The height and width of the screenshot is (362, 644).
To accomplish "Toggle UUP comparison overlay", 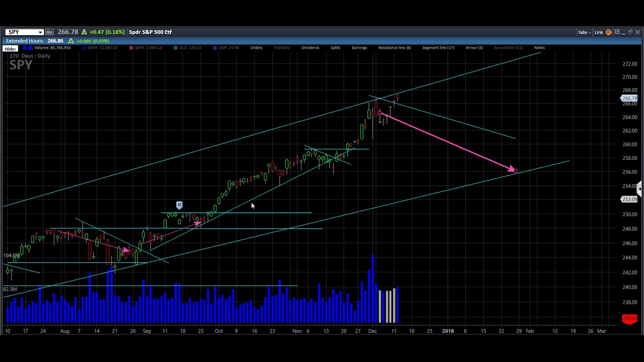I will [x=225, y=48].
